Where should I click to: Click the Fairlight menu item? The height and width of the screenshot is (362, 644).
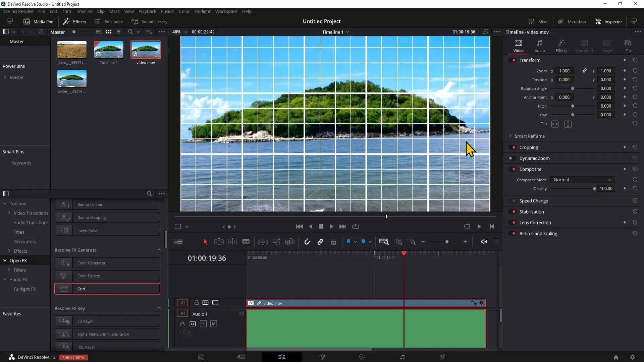pyautogui.click(x=202, y=11)
